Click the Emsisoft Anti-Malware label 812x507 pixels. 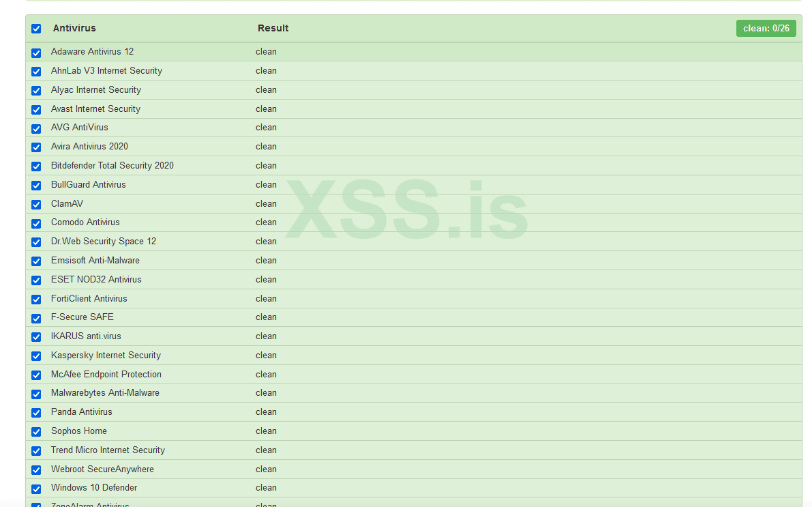pyautogui.click(x=95, y=260)
